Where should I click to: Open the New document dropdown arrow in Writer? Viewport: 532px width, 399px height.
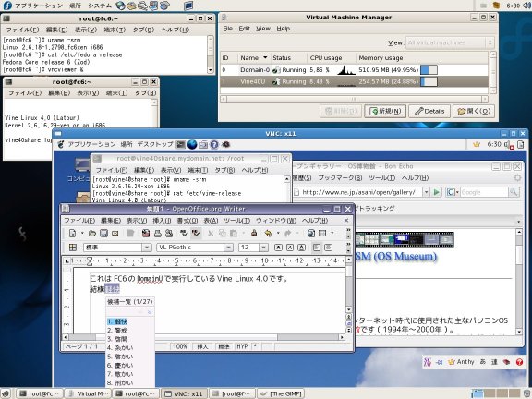[82, 233]
